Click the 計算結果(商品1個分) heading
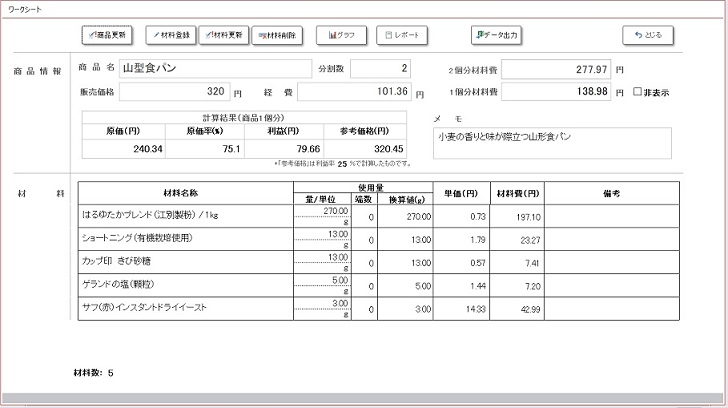Screen dimensions: 728x408 pos(244,118)
